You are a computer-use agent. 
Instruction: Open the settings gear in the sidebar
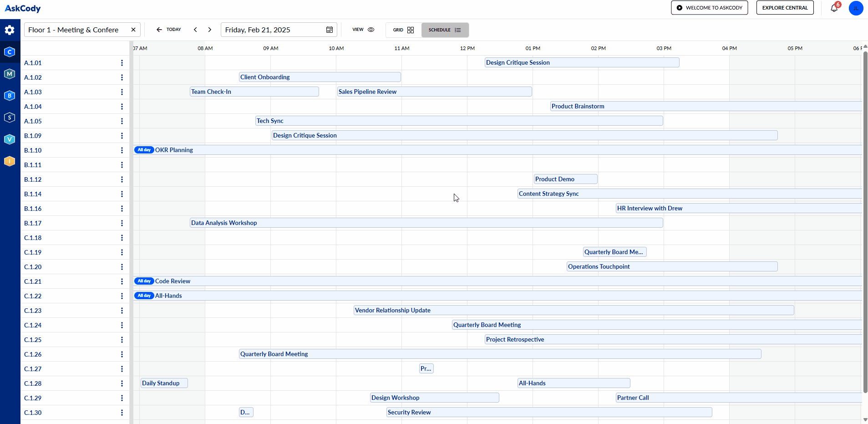tap(10, 30)
